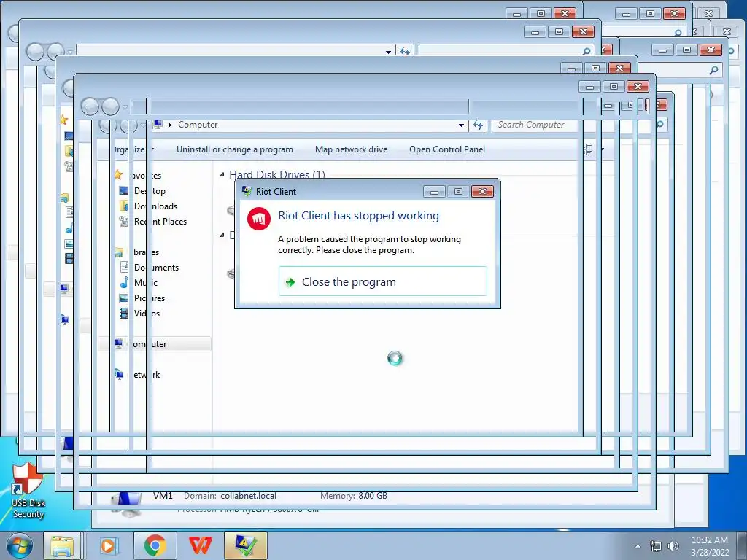The image size is (747, 560).
Task: Open Videos library in navigation pane
Action: pyautogui.click(x=147, y=314)
